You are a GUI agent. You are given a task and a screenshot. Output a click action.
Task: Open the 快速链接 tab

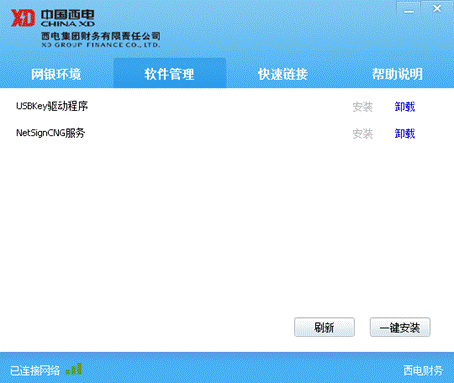pyautogui.click(x=283, y=74)
